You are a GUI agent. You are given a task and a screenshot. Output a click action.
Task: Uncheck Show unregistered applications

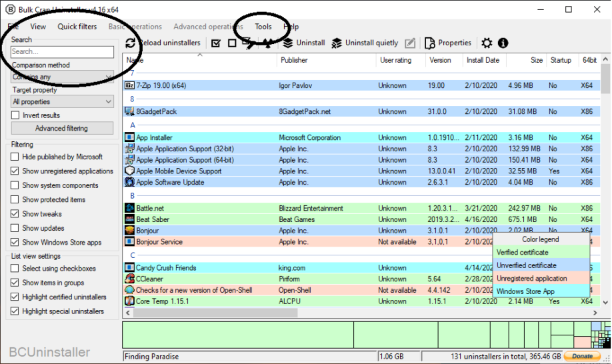15,171
